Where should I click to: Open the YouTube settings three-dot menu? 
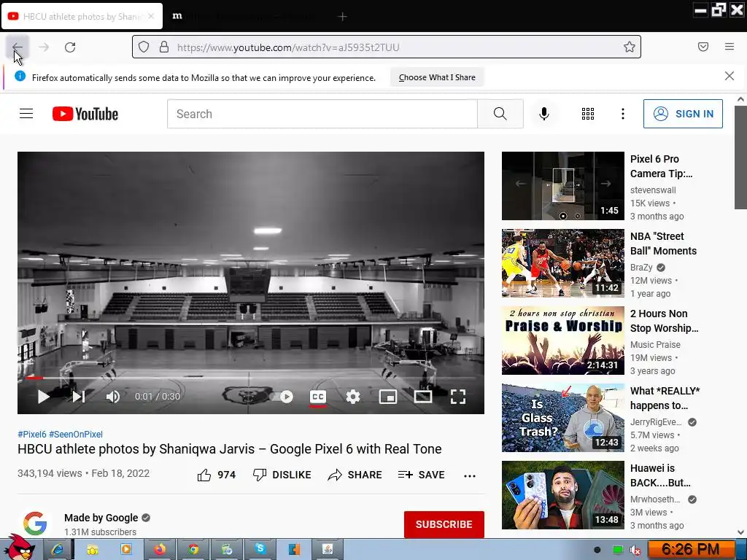point(623,114)
